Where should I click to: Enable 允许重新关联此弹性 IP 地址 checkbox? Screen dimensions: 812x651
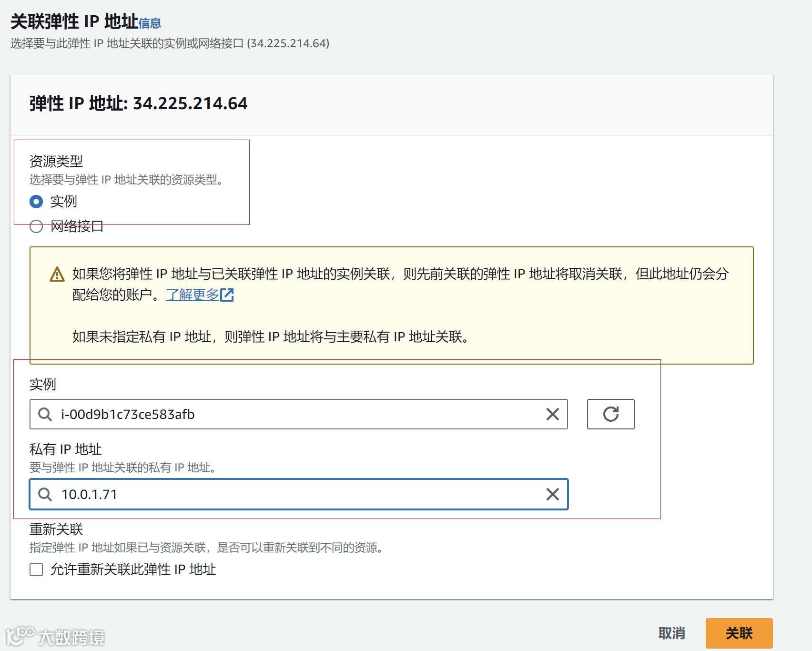click(x=36, y=570)
